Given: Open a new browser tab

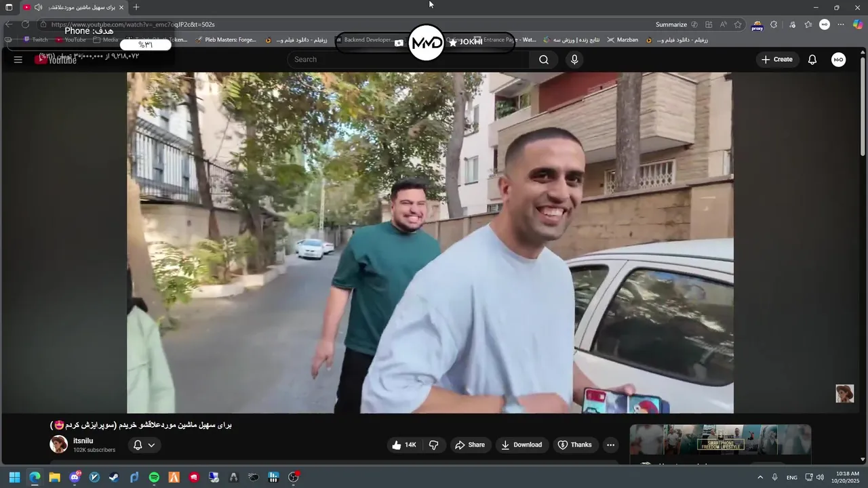Looking at the screenshot, I should pos(136,7).
